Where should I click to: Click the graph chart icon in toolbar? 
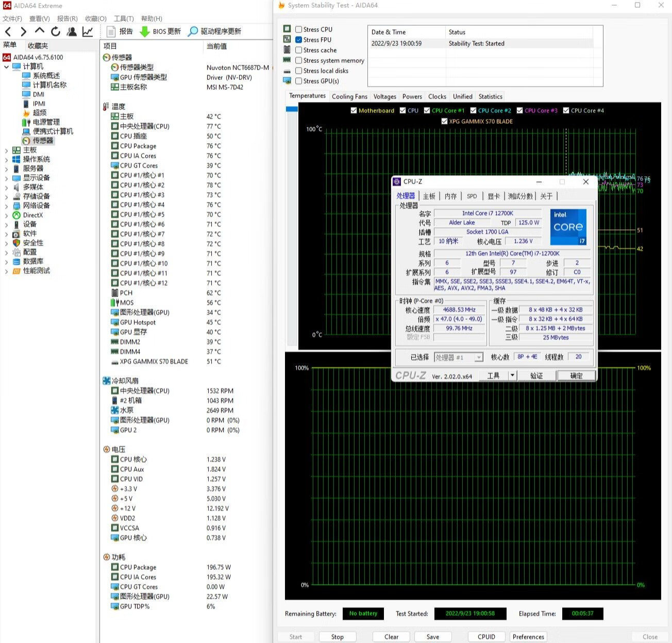tap(88, 31)
